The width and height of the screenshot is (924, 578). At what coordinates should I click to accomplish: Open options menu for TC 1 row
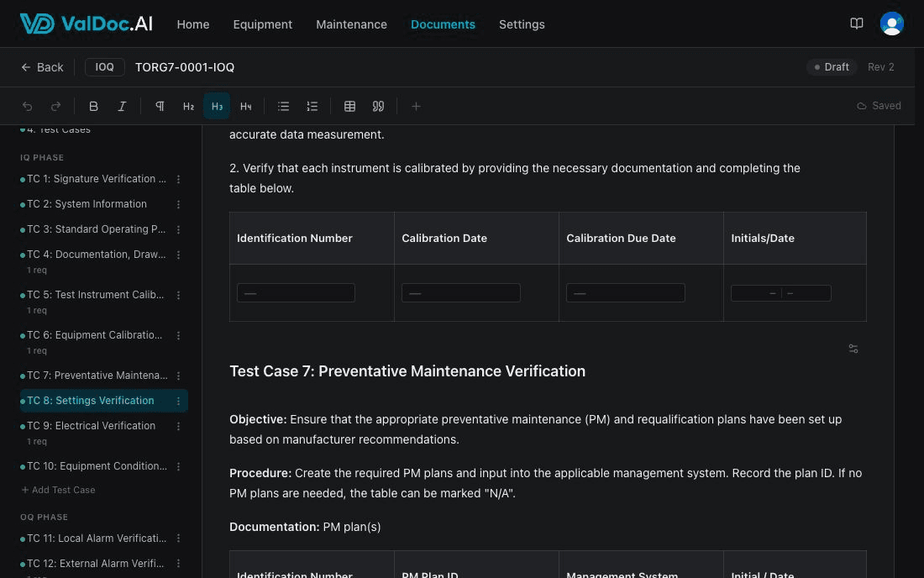pyautogui.click(x=179, y=179)
